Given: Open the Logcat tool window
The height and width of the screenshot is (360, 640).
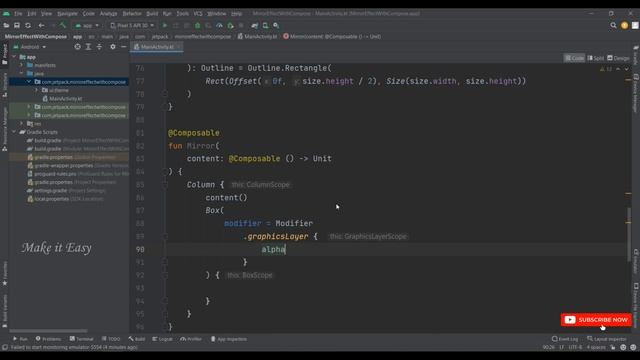Looking at the screenshot, I should [x=162, y=339].
